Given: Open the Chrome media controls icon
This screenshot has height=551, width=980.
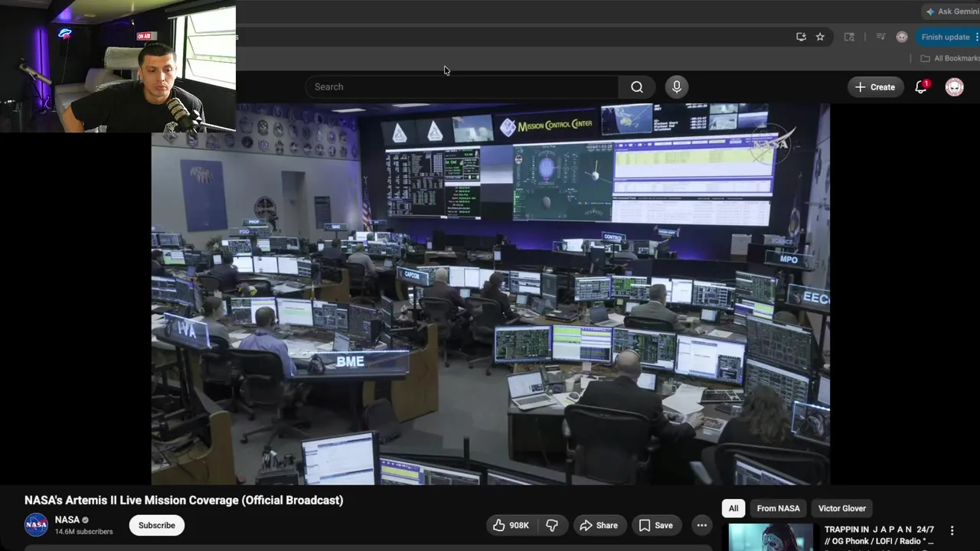Looking at the screenshot, I should 880,37.
